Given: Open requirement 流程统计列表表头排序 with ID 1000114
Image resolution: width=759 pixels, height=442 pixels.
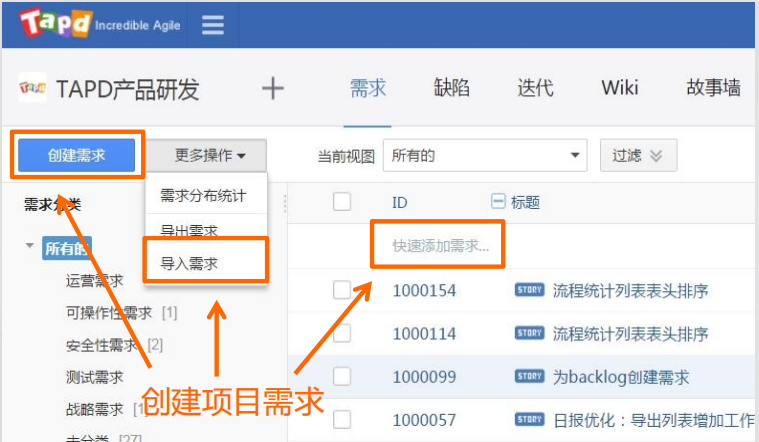Looking at the screenshot, I should 630,334.
